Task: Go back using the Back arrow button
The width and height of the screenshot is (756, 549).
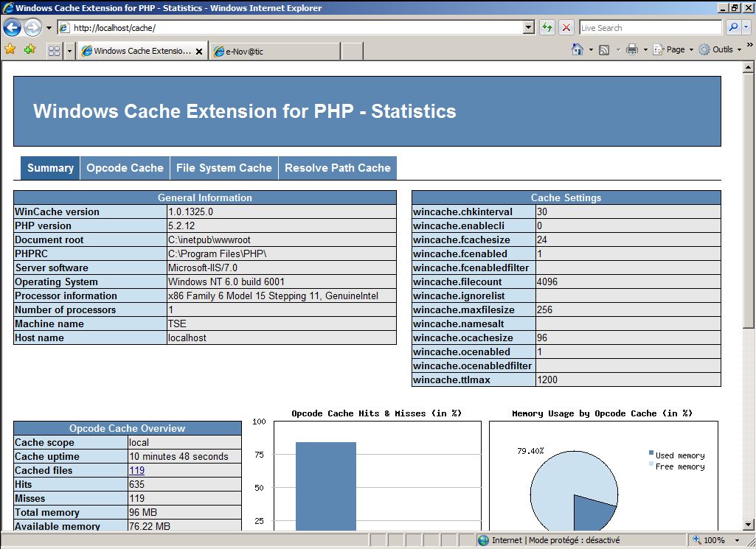Action: (12, 27)
